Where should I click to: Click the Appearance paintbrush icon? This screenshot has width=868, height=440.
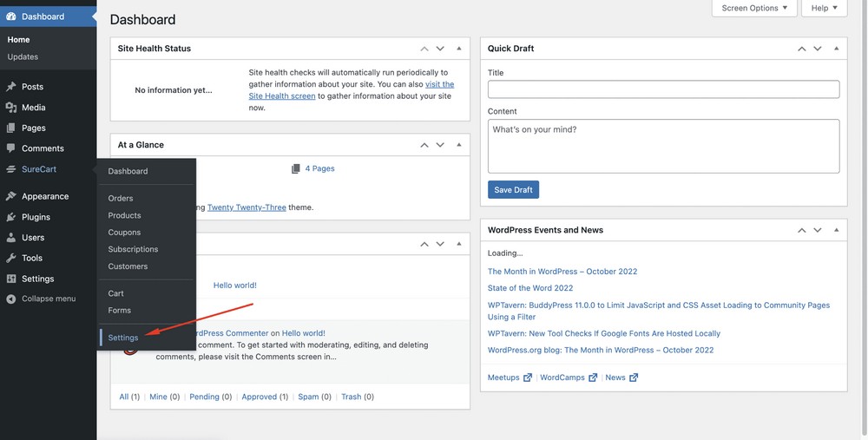click(x=11, y=196)
